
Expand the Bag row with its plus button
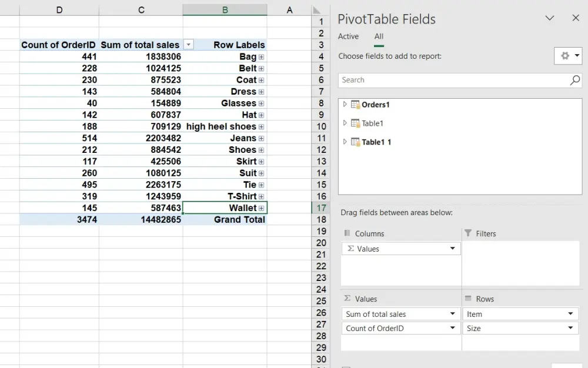[x=260, y=56]
